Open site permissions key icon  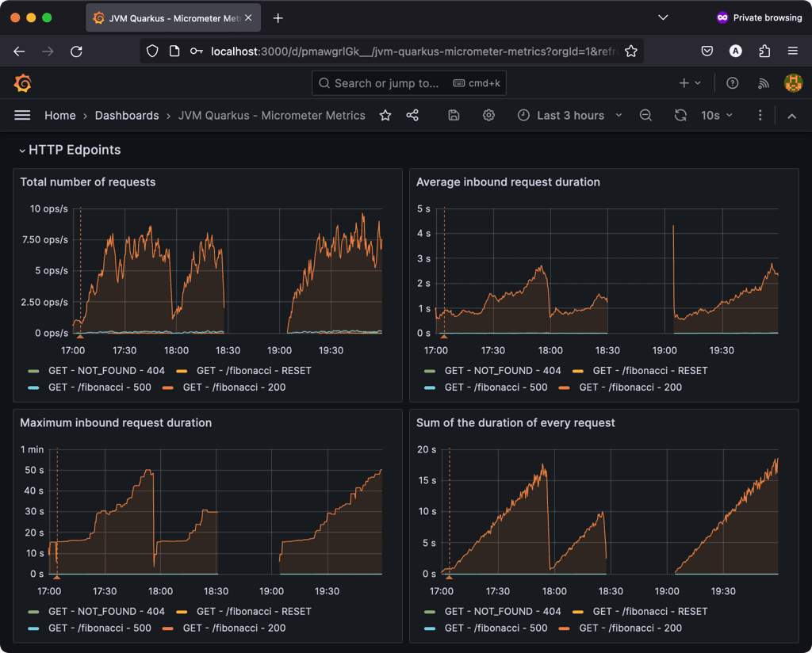click(197, 52)
